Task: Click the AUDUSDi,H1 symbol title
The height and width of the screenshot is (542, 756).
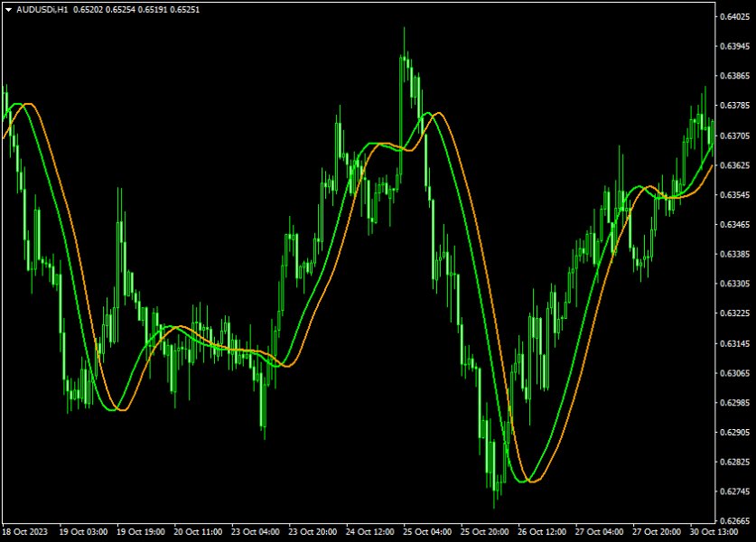Action: [x=42, y=10]
